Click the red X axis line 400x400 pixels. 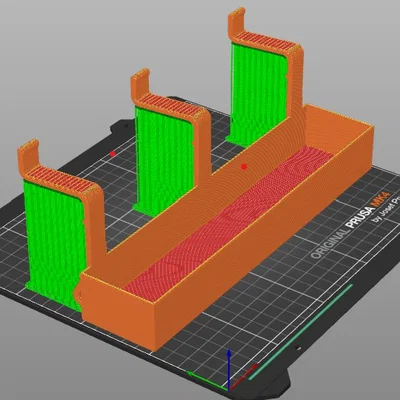tap(243, 377)
